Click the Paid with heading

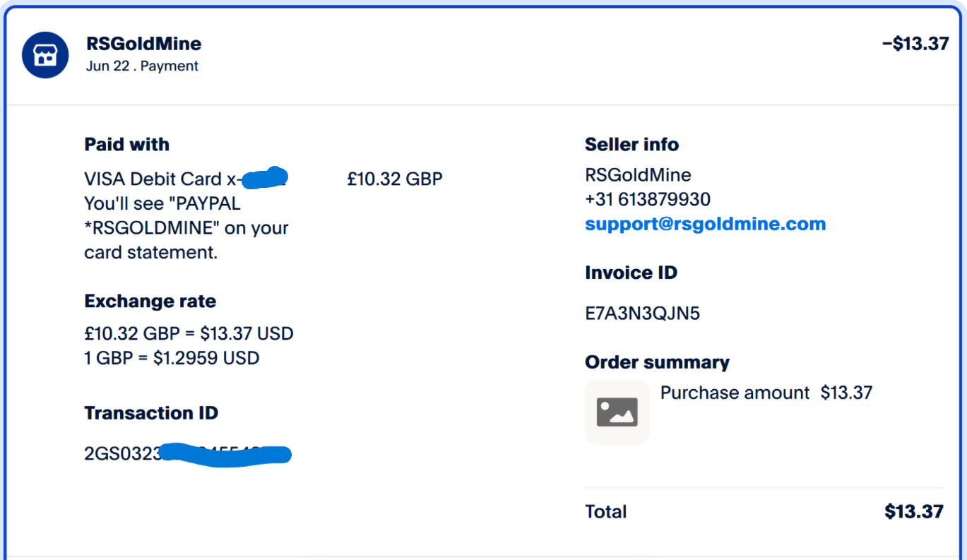[126, 145]
